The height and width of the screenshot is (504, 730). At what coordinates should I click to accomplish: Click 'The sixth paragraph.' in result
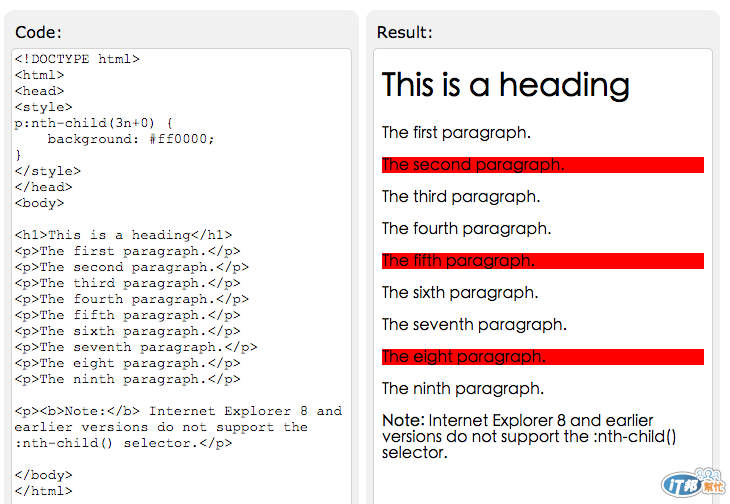[460, 293]
